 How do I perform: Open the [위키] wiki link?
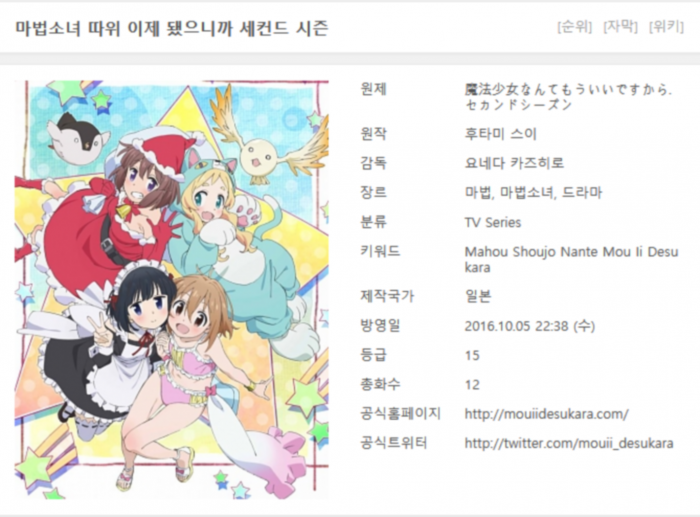666,27
